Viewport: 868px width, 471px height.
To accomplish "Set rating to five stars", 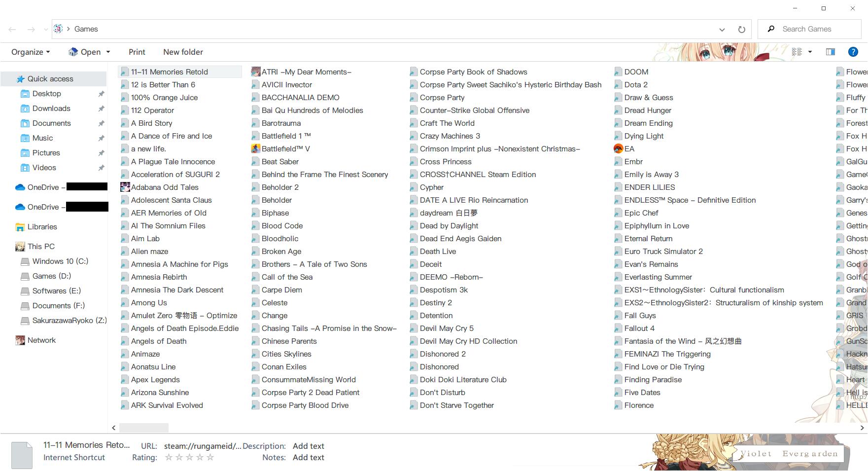I will [x=210, y=457].
